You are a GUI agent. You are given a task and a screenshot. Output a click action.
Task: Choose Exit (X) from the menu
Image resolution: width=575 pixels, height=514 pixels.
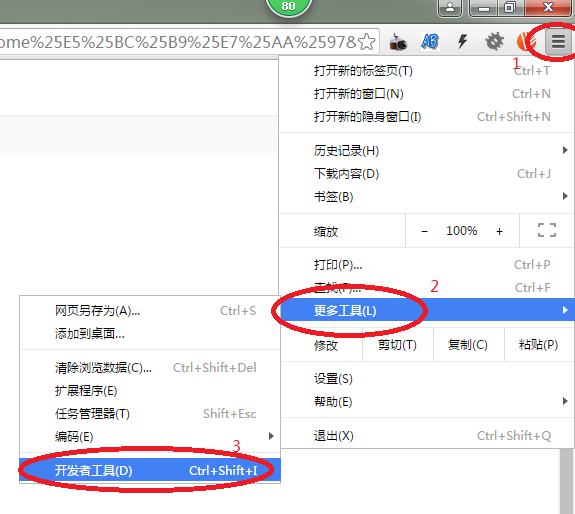(x=427, y=436)
